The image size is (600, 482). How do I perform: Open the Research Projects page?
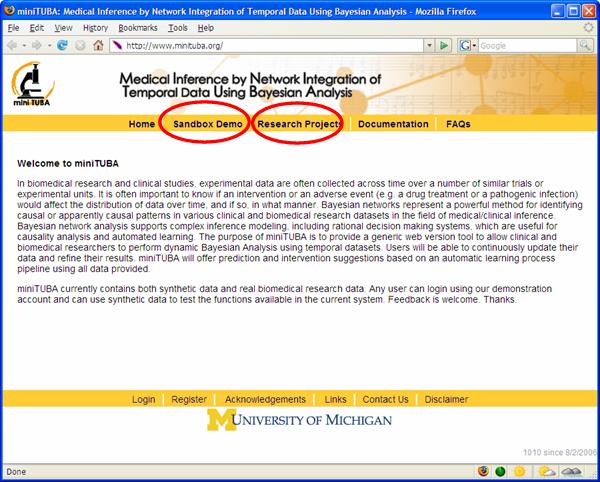pyautogui.click(x=299, y=124)
